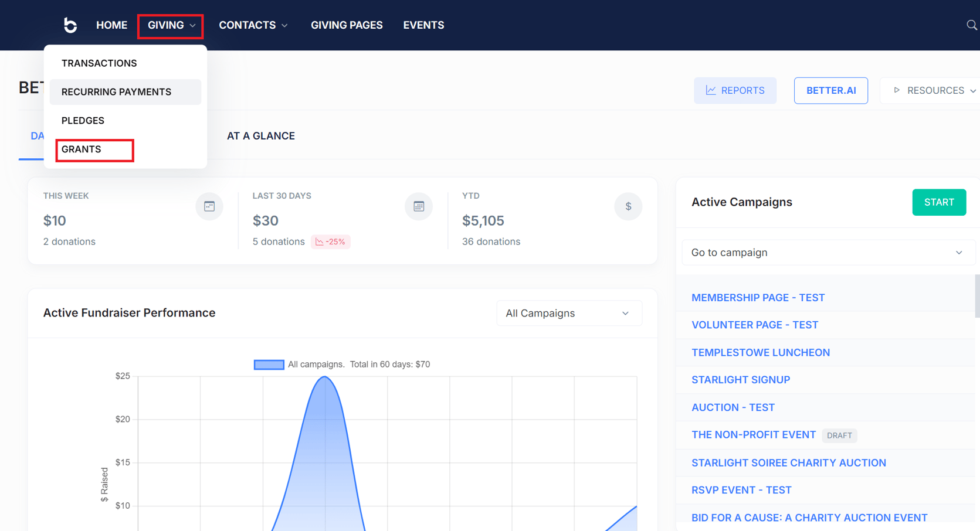Click the dollar sign icon on YTD card
The image size is (980, 531).
tap(628, 206)
